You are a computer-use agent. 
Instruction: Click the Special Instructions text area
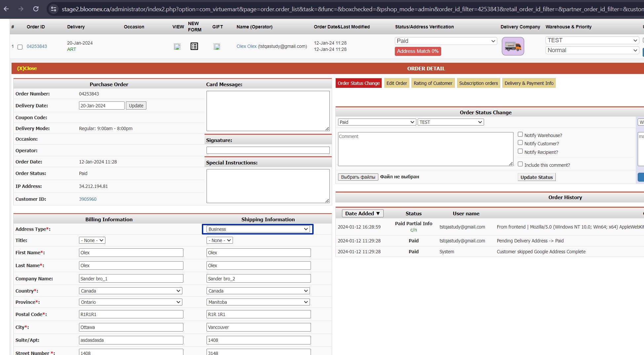coord(268,186)
